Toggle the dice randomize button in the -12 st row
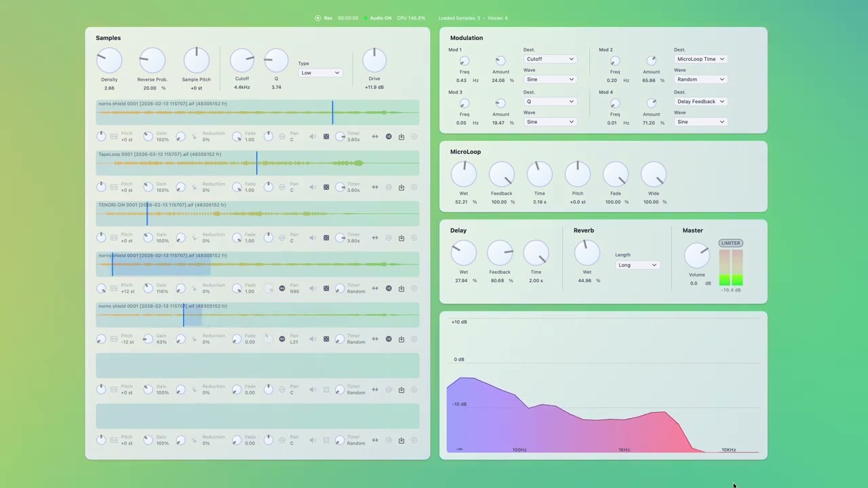The height and width of the screenshot is (488, 868). pos(326,339)
